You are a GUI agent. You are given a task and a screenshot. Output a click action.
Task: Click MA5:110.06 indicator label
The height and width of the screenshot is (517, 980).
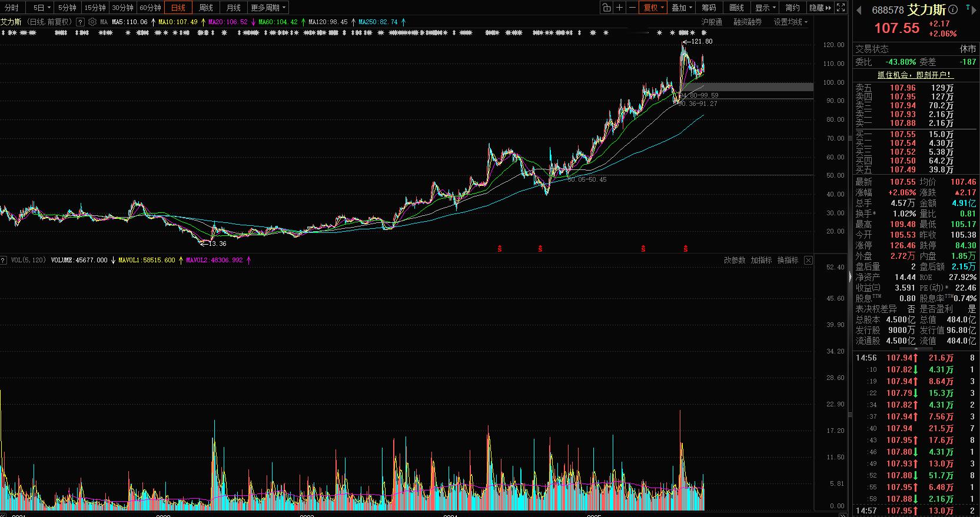point(129,22)
